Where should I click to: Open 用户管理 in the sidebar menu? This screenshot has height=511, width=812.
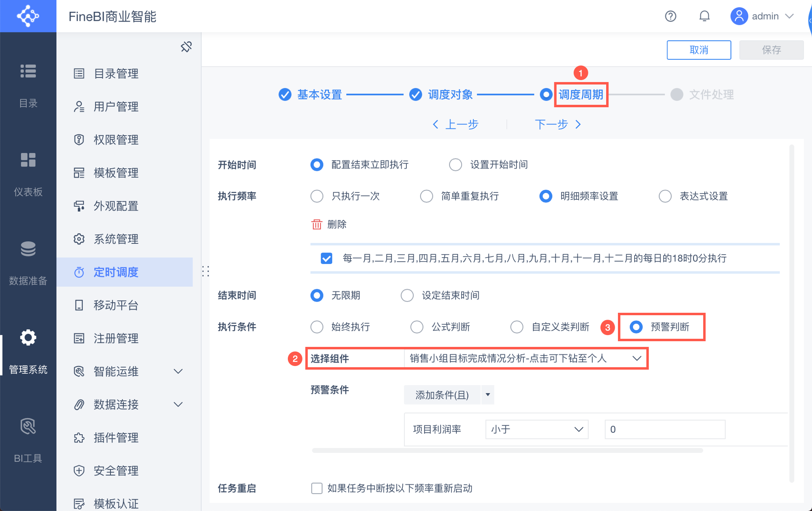[116, 107]
